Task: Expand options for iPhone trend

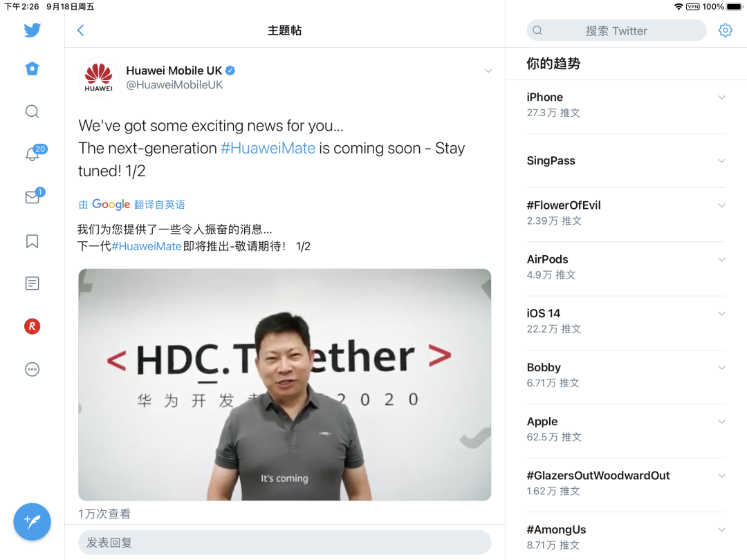Action: point(721,97)
